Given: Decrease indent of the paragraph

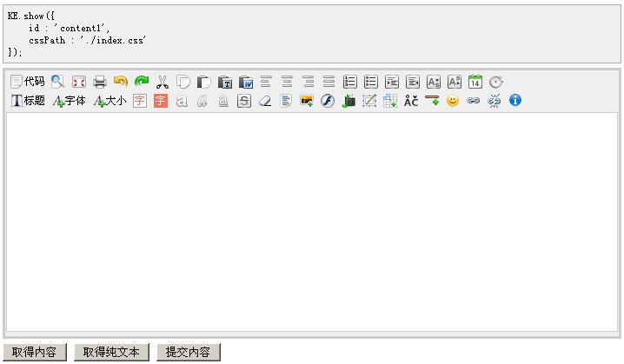Looking at the screenshot, I should pos(413,82).
